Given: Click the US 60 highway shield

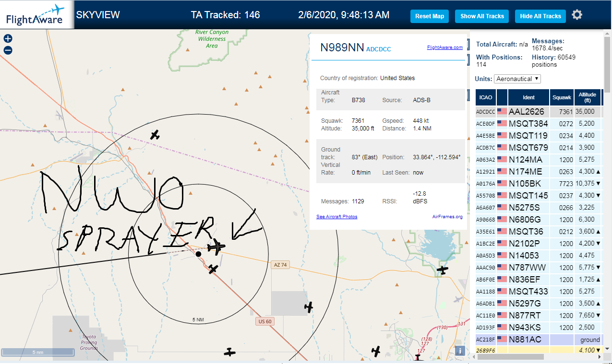Looking at the screenshot, I should [x=264, y=321].
